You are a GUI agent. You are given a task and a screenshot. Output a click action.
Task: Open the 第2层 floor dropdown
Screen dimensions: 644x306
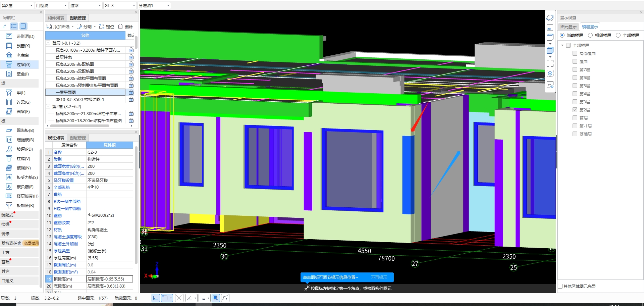pos(17,6)
